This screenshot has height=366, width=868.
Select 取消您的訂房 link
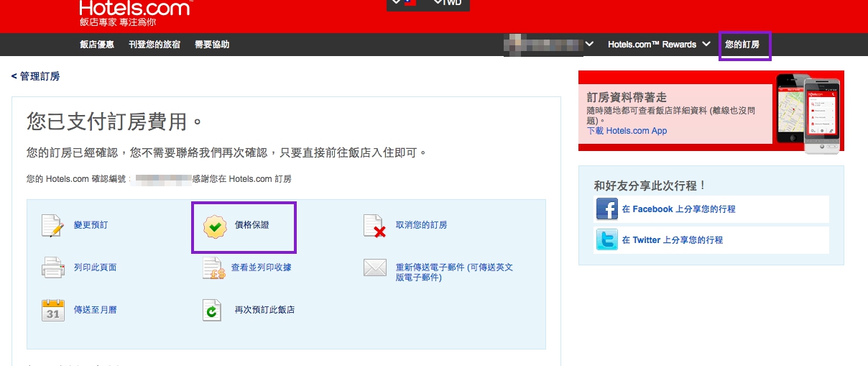[x=422, y=225]
